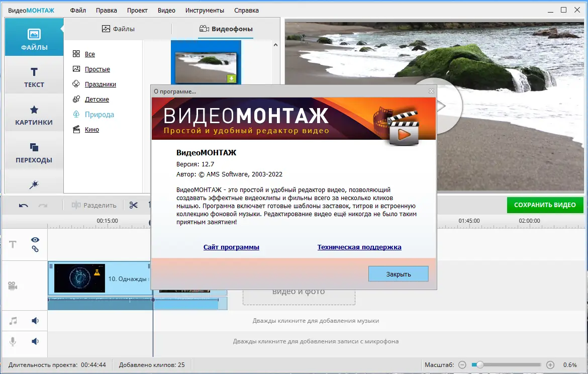Click the 0.6% zoom value

click(x=570, y=364)
